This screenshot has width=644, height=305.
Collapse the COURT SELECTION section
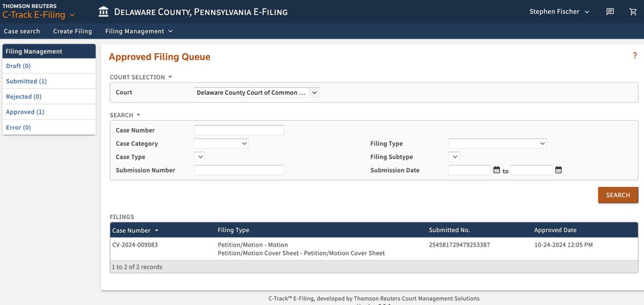coord(141,77)
